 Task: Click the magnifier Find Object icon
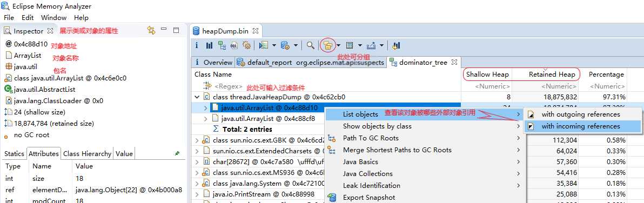pyautogui.click(x=311, y=45)
